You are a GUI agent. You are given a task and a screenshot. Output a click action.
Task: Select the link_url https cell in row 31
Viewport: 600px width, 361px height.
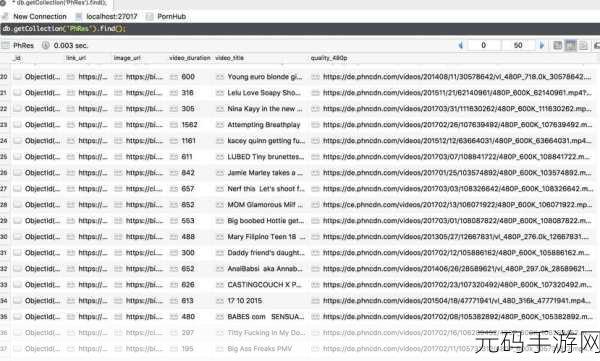93,253
